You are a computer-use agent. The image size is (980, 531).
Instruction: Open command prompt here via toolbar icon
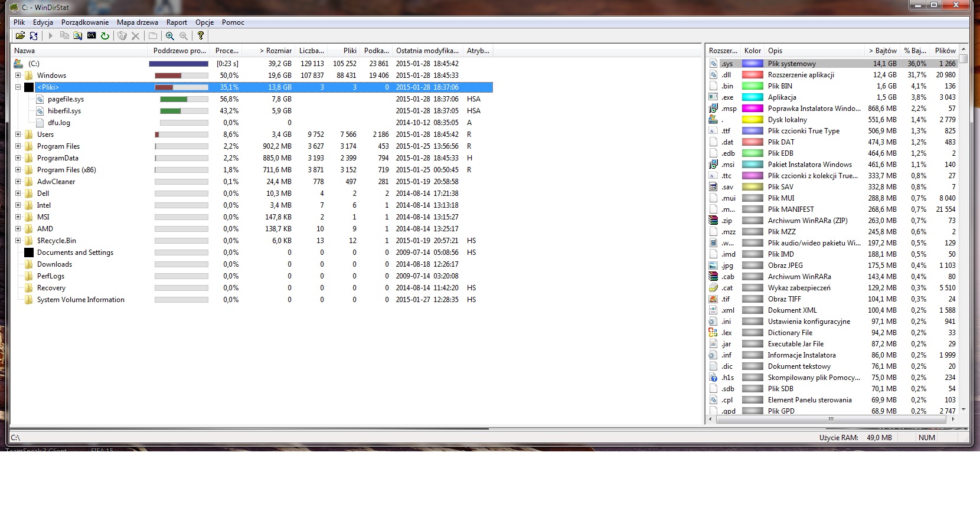click(92, 36)
